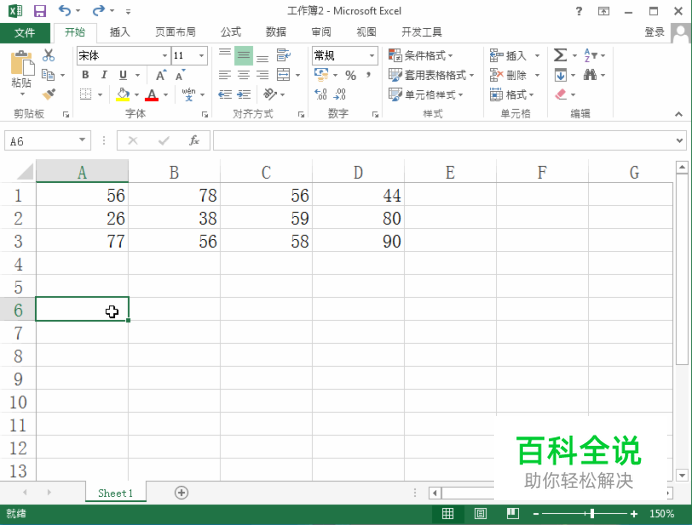This screenshot has width=692, height=525.
Task: Switch to the 公式 Formulas tab
Action: click(x=231, y=32)
